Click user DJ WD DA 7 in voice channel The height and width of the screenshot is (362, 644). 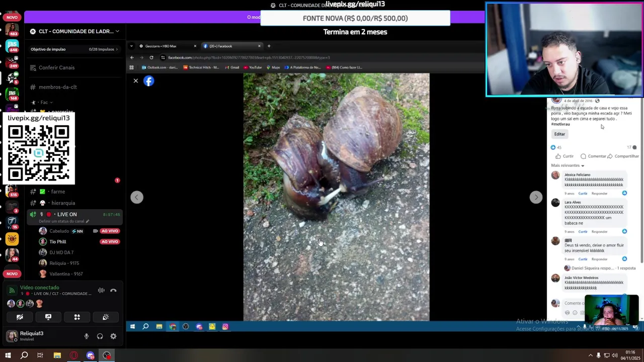(61, 252)
